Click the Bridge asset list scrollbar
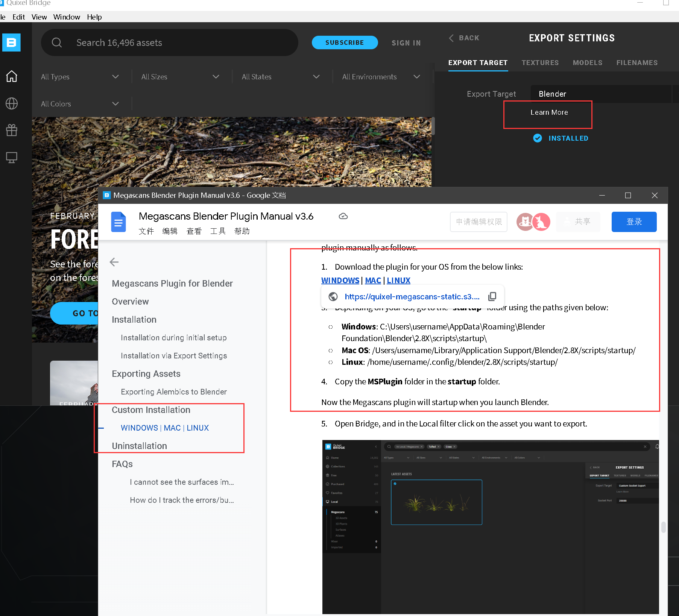The image size is (679, 616). (433, 126)
